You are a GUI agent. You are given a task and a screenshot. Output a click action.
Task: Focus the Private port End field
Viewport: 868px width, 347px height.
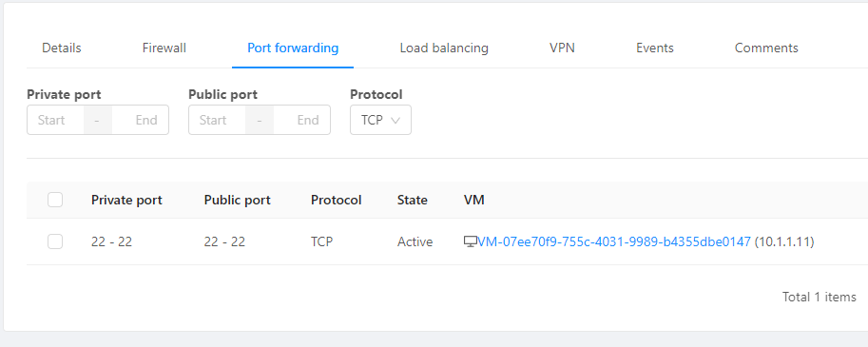(x=141, y=120)
